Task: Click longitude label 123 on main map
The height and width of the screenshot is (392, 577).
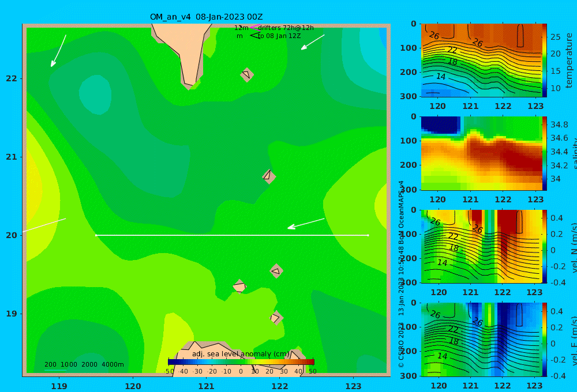Action: click(x=354, y=386)
